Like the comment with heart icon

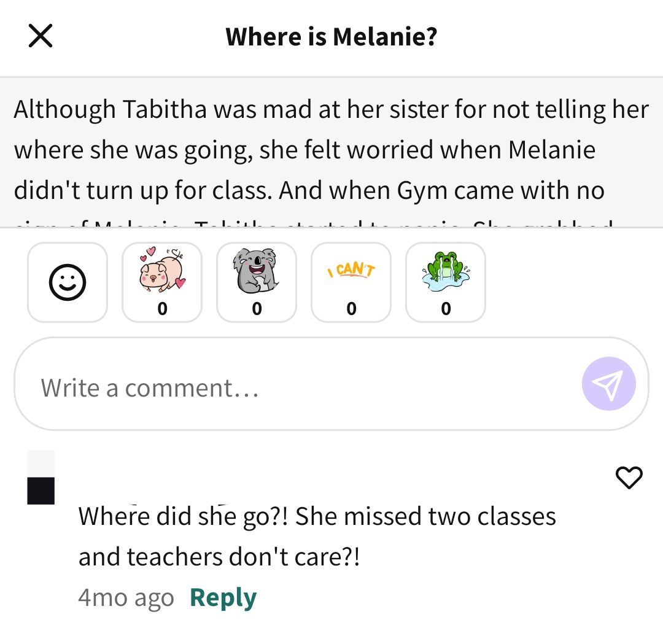(x=629, y=478)
